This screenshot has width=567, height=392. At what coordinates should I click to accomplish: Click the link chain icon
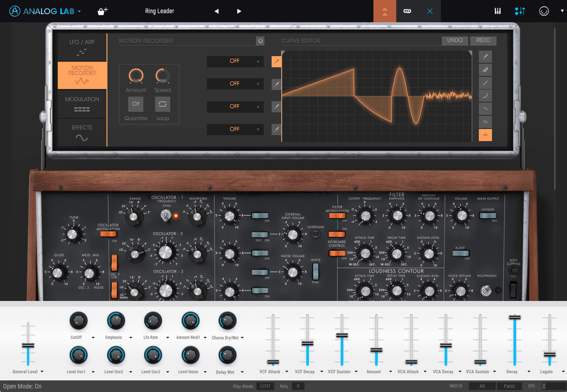pos(407,11)
